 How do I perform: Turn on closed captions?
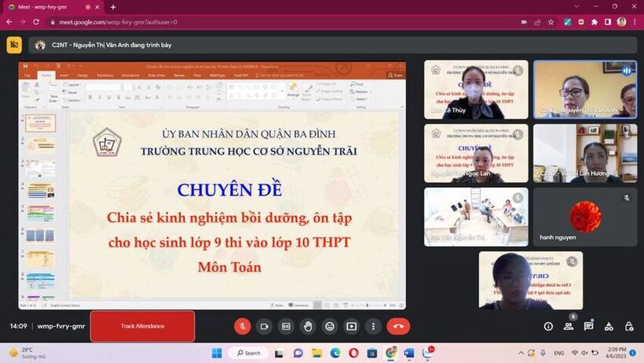coord(287,326)
